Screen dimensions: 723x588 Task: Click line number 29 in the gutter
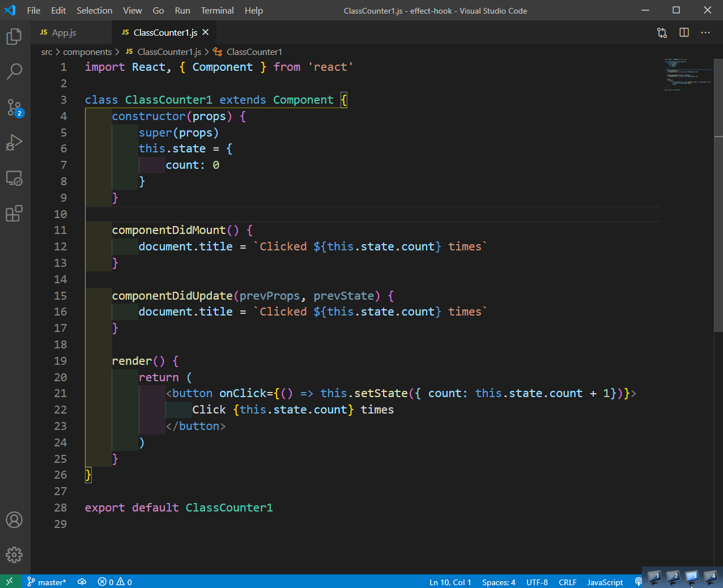60,524
